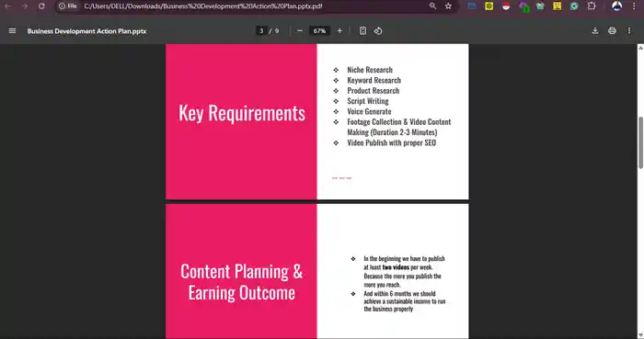The width and height of the screenshot is (644, 339).
Task: Click the Fit to page icon
Action: (362, 30)
